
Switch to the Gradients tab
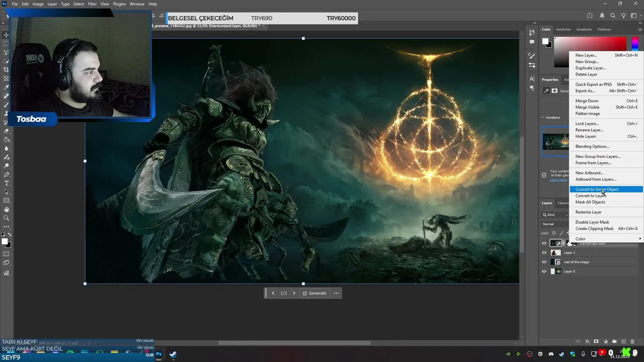pyautogui.click(x=584, y=29)
